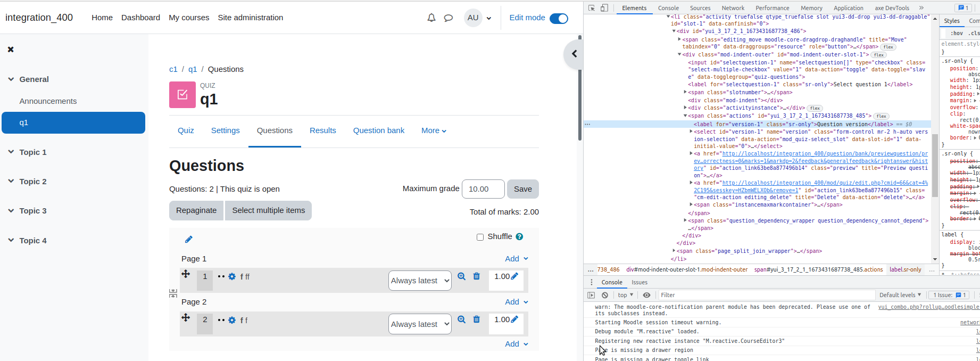The image size is (980, 361).
Task: Click the move handle for question 2
Action: click(x=186, y=318)
